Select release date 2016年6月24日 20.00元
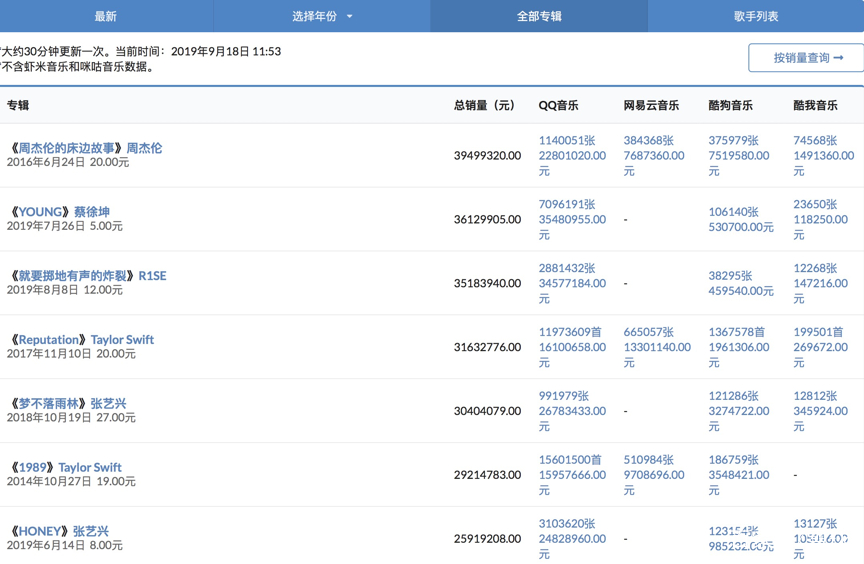This screenshot has width=864, height=564. 68,162
